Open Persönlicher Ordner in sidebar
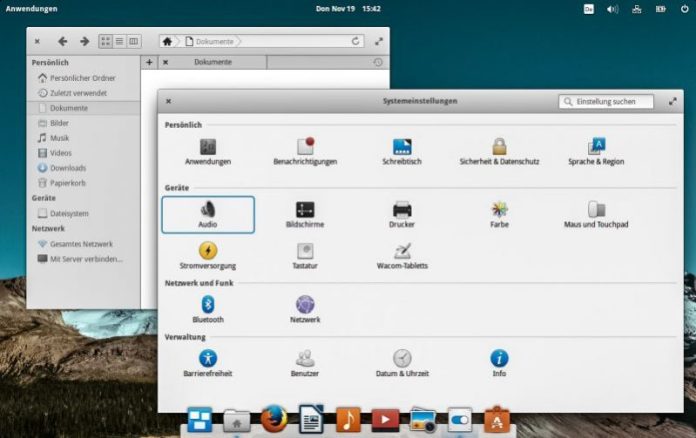The height and width of the screenshot is (438, 696). click(83, 78)
